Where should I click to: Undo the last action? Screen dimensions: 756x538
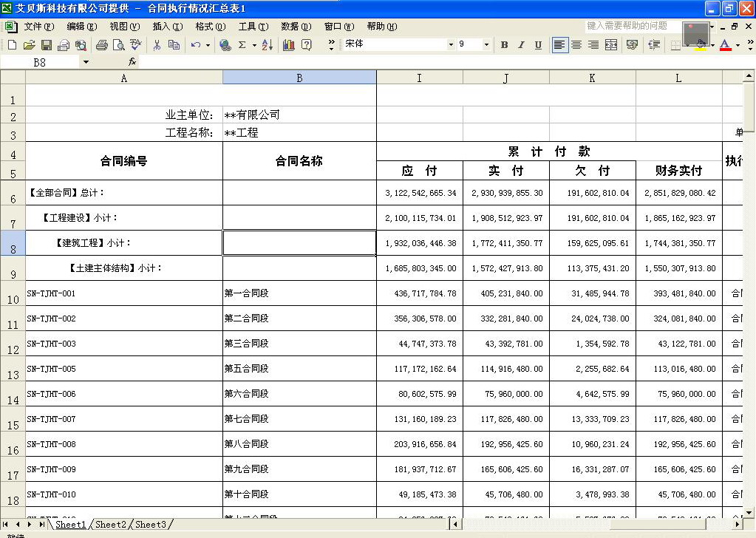click(196, 45)
